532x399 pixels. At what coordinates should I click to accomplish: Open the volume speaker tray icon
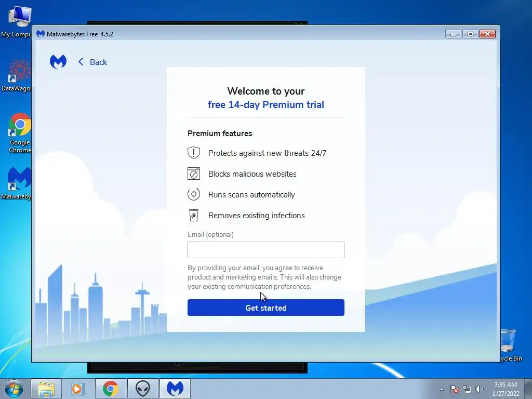(479, 389)
